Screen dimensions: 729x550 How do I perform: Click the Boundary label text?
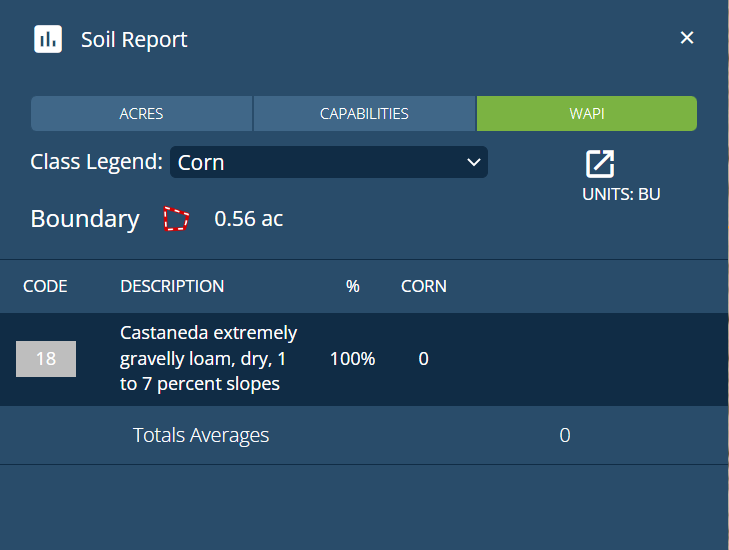coord(85,219)
